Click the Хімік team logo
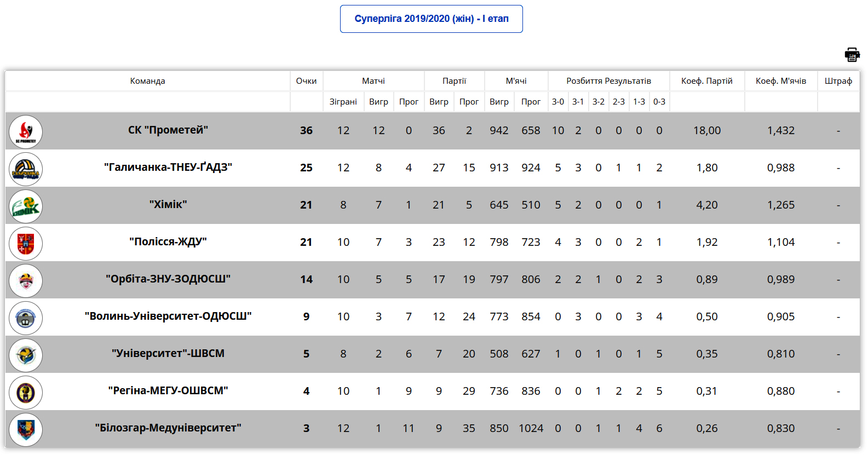This screenshot has width=868, height=455. (x=26, y=206)
